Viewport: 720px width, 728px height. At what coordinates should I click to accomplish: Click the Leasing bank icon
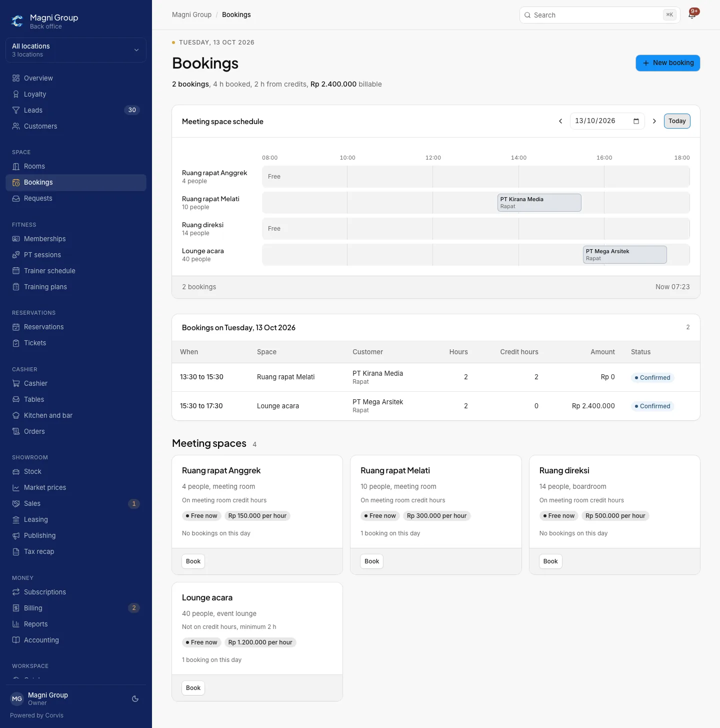16,519
